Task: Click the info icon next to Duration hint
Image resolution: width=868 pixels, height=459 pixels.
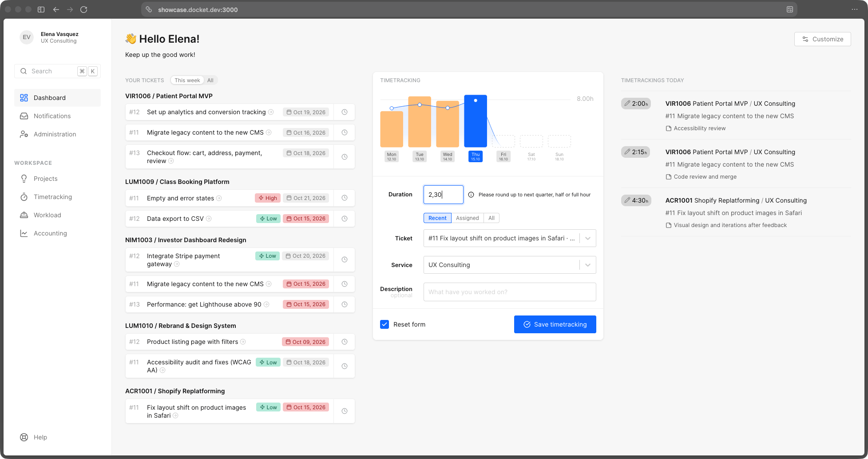Action: pyautogui.click(x=471, y=195)
